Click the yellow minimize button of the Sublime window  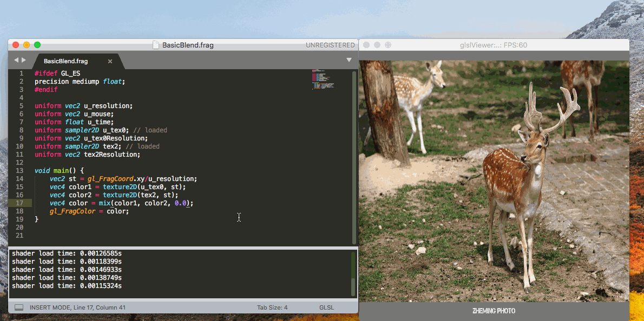tap(27, 45)
